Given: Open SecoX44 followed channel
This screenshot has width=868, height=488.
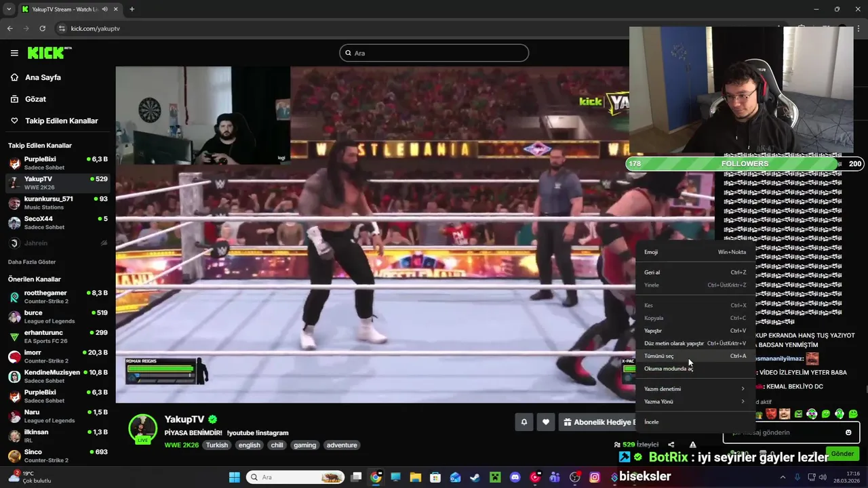Looking at the screenshot, I should click(58, 222).
